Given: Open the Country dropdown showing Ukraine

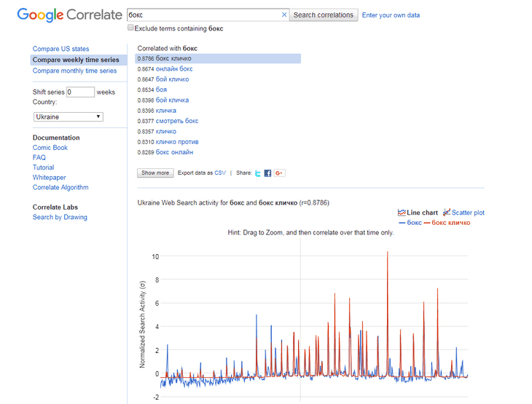Looking at the screenshot, I should tap(69, 117).
